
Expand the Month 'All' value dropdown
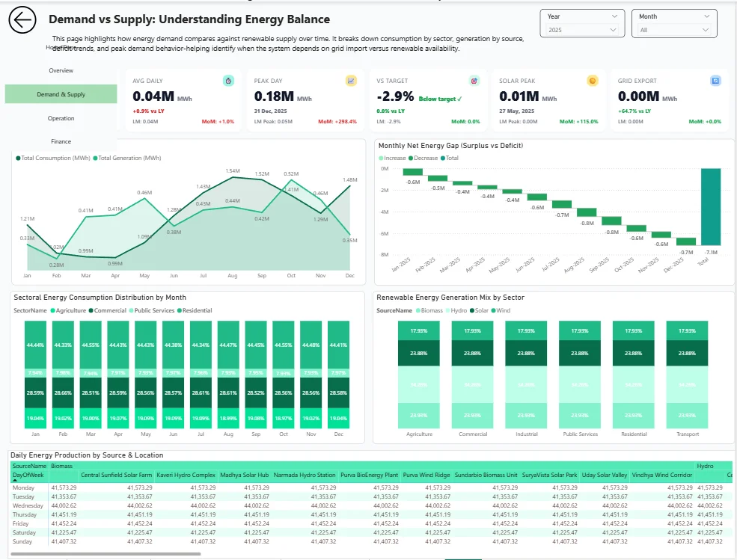[706, 30]
